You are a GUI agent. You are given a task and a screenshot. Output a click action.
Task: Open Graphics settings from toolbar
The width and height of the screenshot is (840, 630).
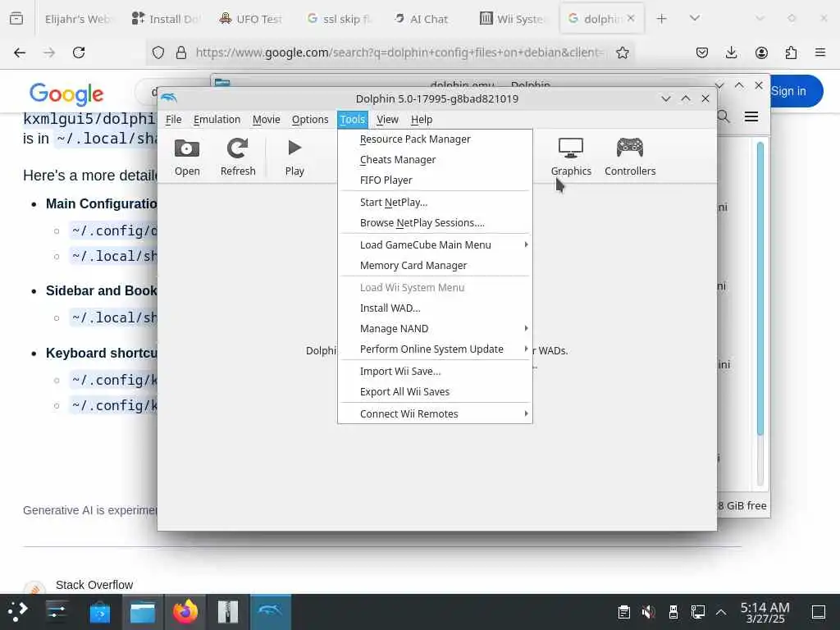[571, 157]
